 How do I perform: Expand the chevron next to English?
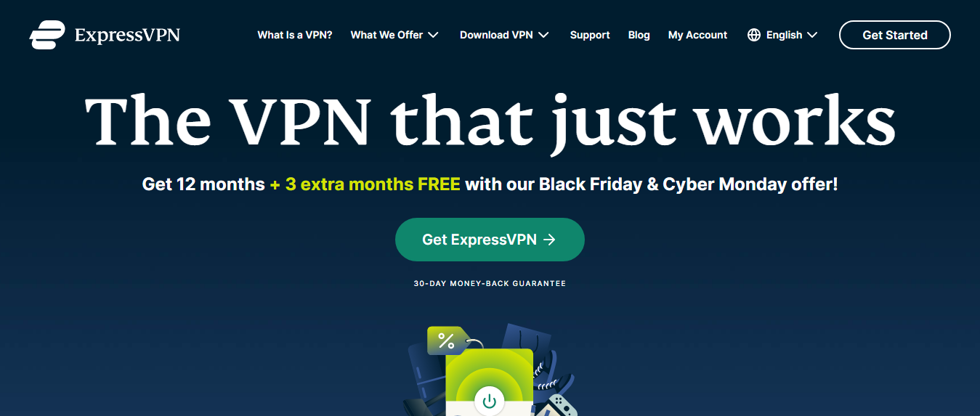812,35
